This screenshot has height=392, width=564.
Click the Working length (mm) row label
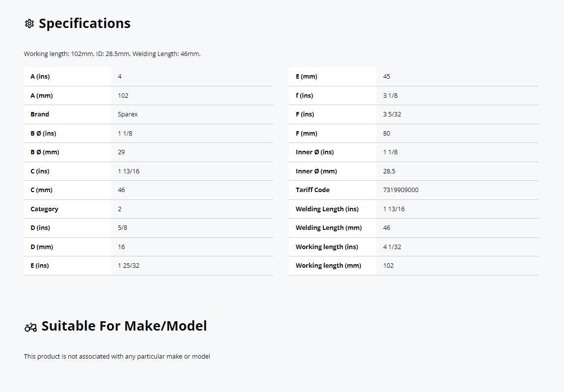pos(328,266)
